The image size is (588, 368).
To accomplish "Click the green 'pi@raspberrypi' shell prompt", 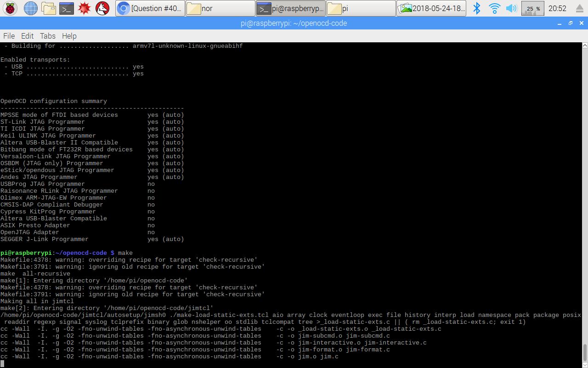I will pos(26,253).
